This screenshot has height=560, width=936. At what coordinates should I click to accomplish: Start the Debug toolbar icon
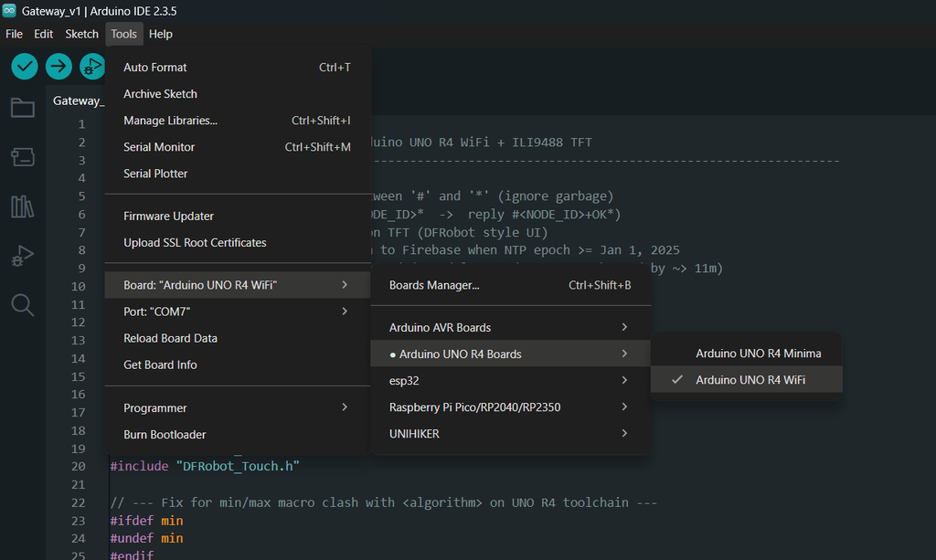(x=91, y=66)
